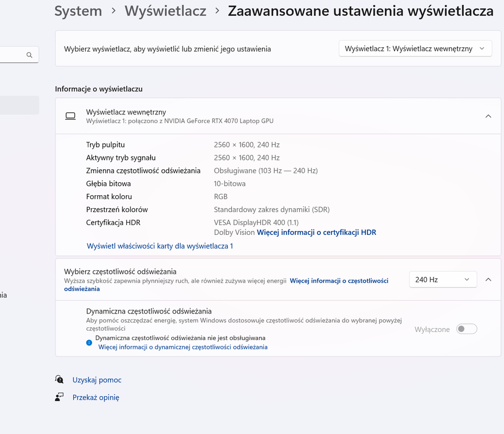Collapse the refresh rate section chevron
The image size is (504, 434).
click(488, 279)
